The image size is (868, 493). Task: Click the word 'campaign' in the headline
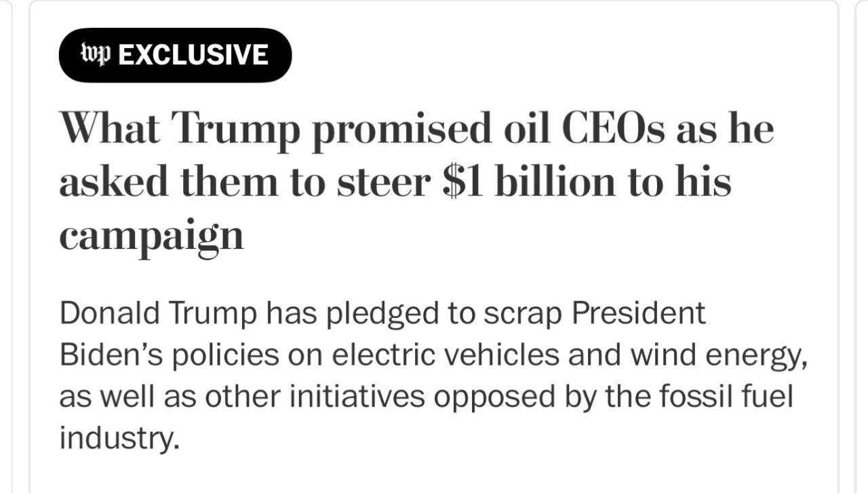(151, 237)
